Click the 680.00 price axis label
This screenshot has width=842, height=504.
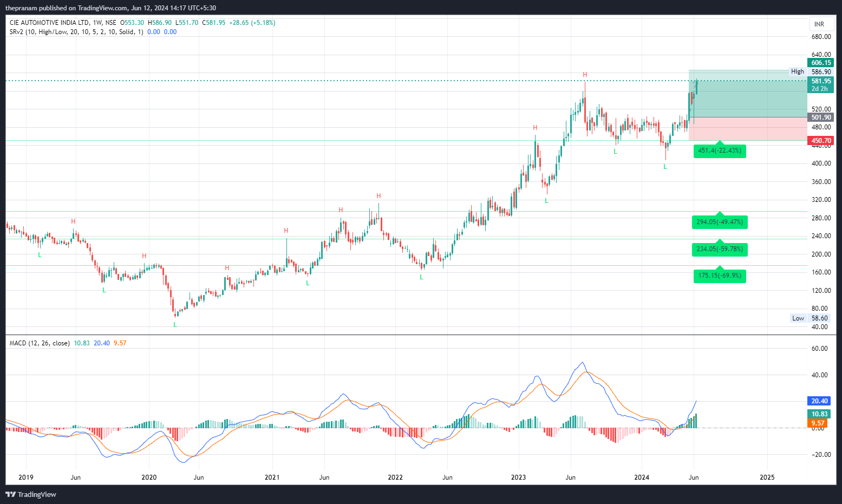point(821,37)
